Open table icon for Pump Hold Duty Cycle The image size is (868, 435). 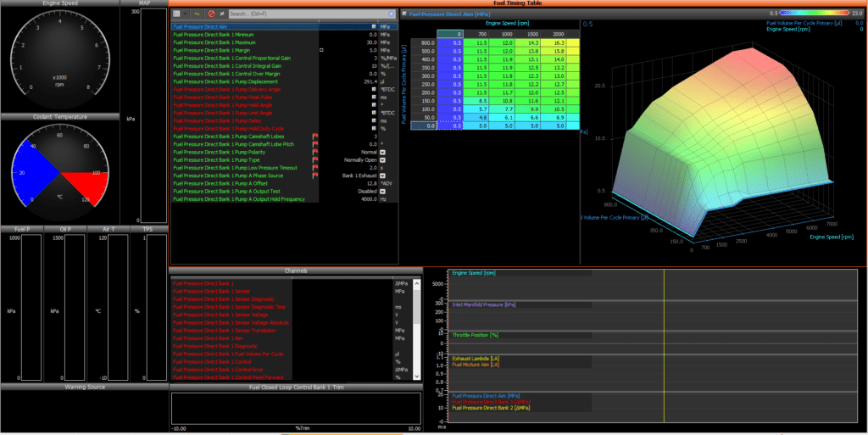(x=374, y=128)
